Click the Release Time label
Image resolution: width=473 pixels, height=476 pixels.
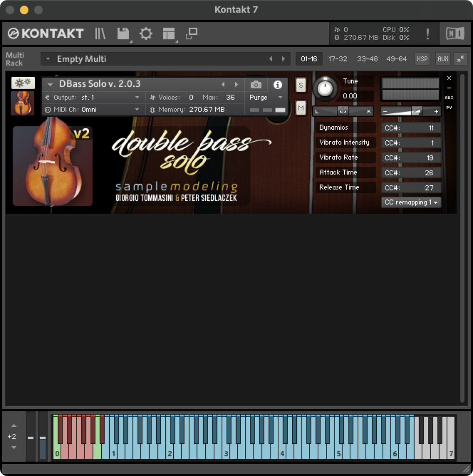coord(339,187)
